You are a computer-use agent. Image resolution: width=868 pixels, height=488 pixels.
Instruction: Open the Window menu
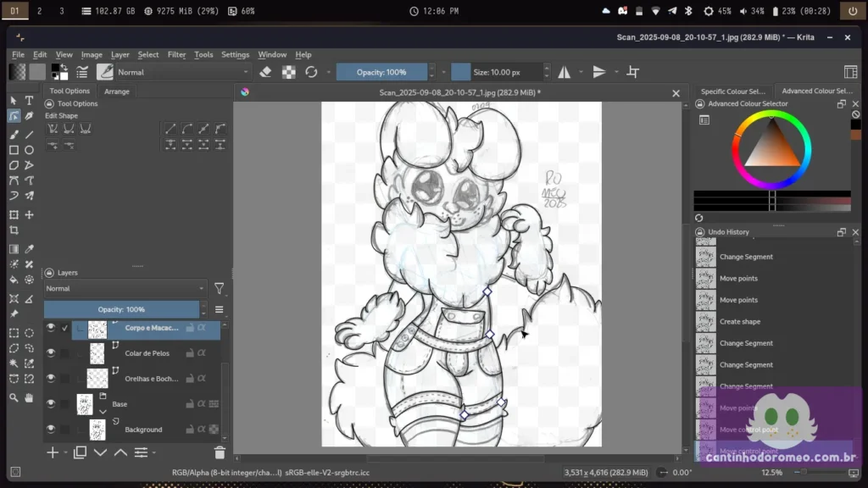click(x=272, y=55)
